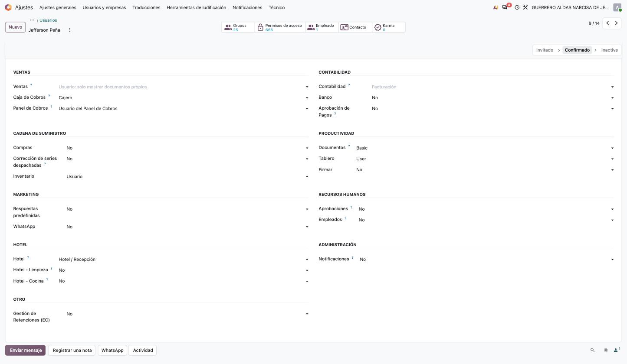The image size is (627, 364).
Task: Open the activities clock icon
Action: click(x=517, y=7)
